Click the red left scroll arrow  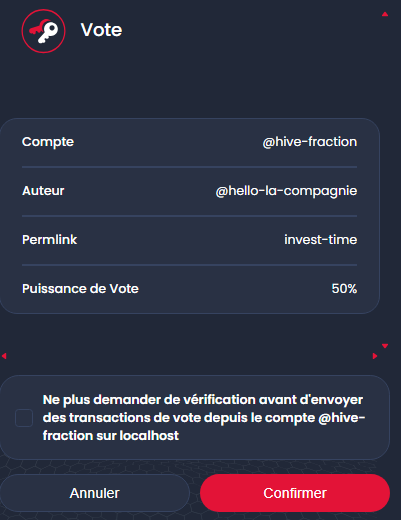[x=4, y=356]
